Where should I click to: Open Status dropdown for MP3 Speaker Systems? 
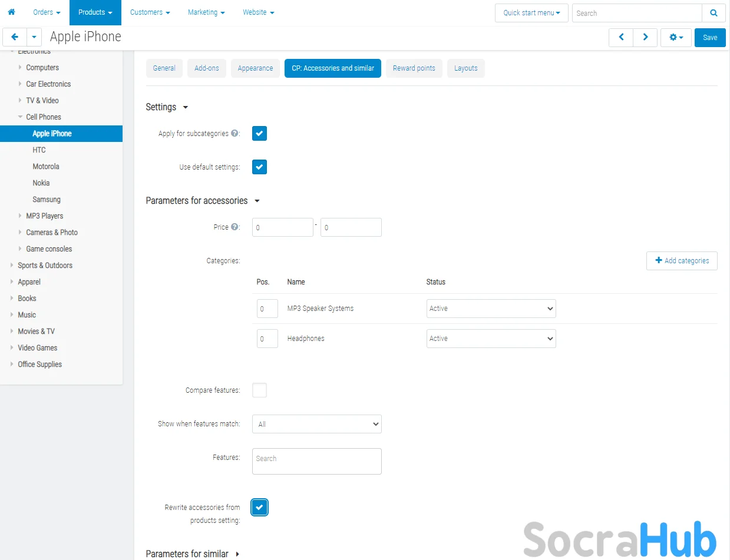click(491, 309)
